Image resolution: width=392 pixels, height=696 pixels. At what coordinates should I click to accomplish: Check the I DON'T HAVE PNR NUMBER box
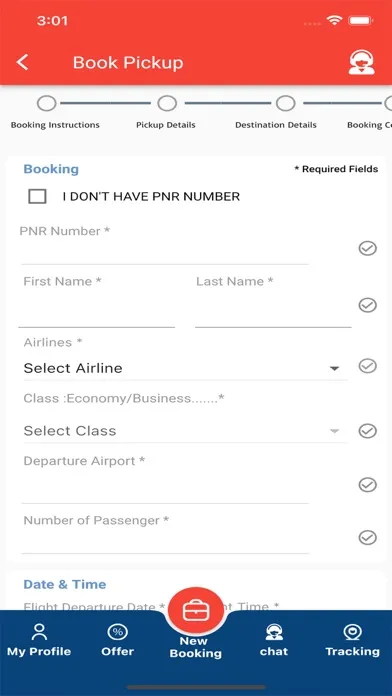coord(37,196)
